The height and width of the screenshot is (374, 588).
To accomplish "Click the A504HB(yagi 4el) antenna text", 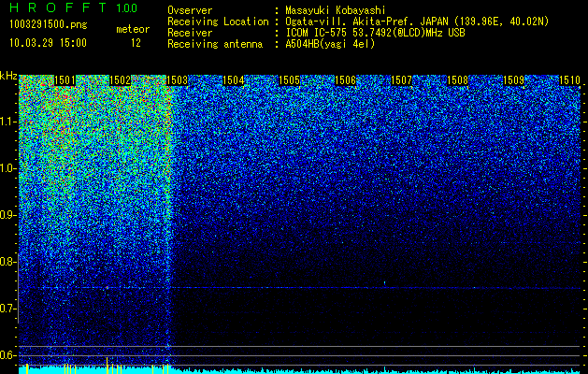I will [330, 44].
